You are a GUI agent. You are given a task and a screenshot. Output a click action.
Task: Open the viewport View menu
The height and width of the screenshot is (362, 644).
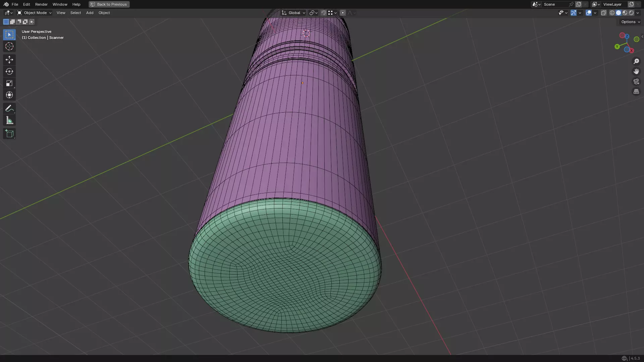tap(61, 13)
